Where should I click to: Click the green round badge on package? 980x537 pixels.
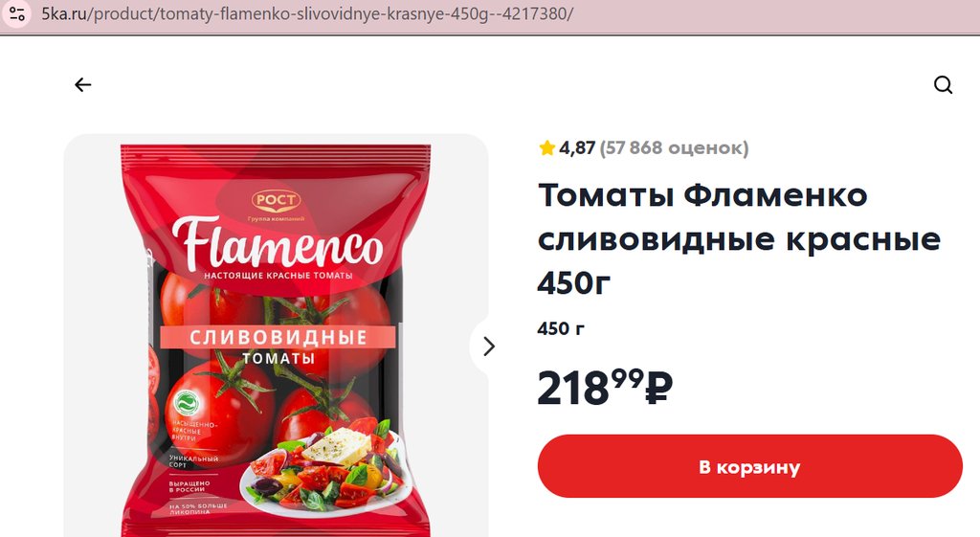tap(187, 403)
